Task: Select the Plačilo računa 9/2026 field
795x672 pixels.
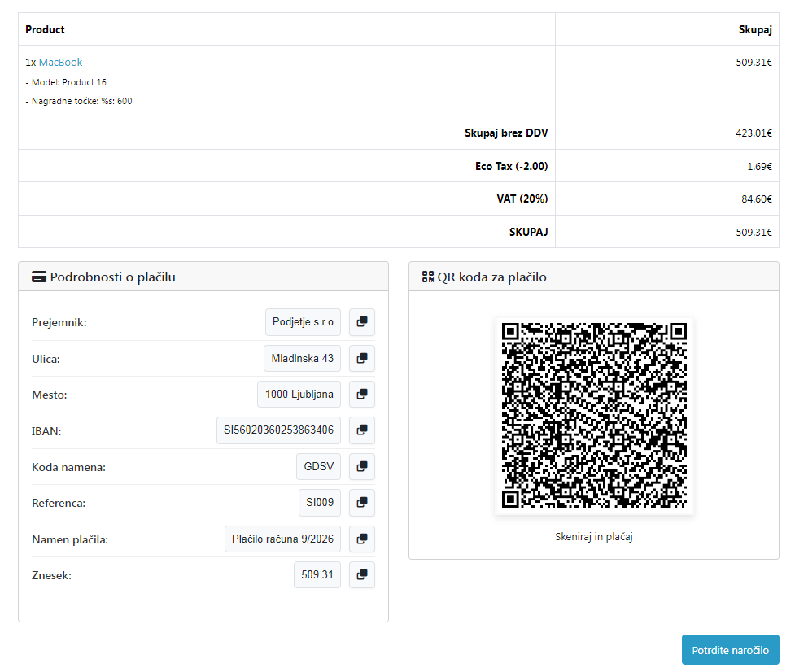Action: pos(282,539)
